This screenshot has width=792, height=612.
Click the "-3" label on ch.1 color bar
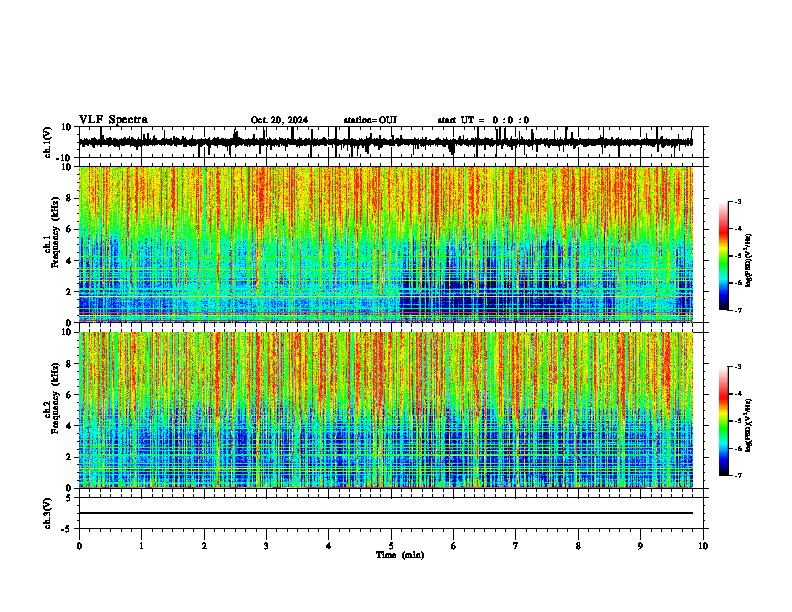[x=737, y=201]
